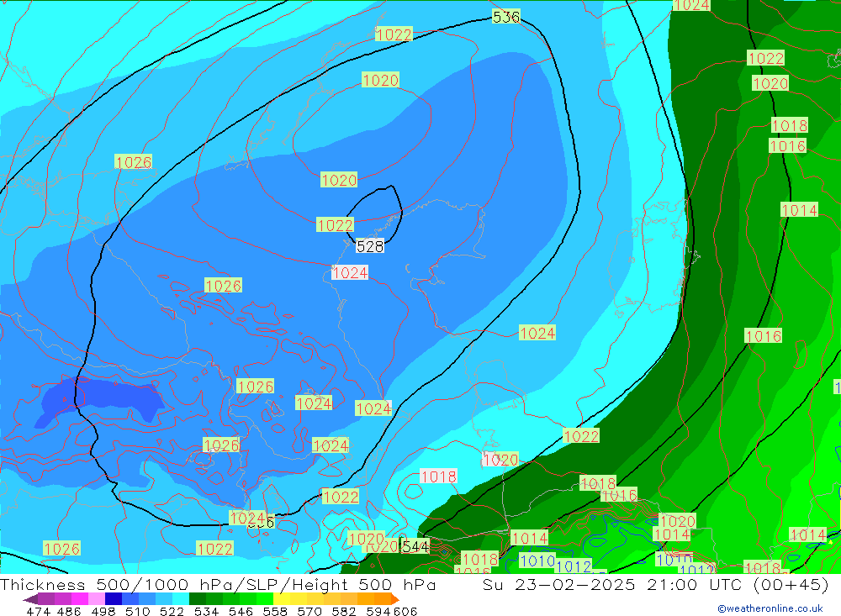Click the legend value 546

(x=241, y=611)
